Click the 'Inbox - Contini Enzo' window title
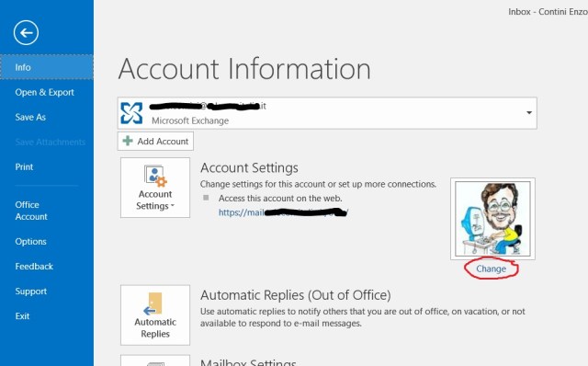588x366 pixels. tap(548, 12)
